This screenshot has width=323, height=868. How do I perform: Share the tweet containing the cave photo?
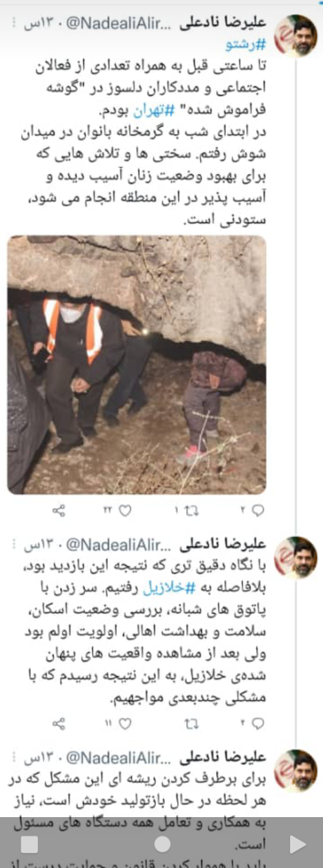point(59,510)
